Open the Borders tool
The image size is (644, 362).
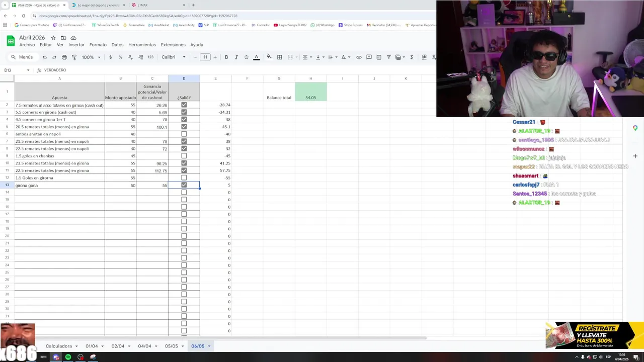pos(280,57)
